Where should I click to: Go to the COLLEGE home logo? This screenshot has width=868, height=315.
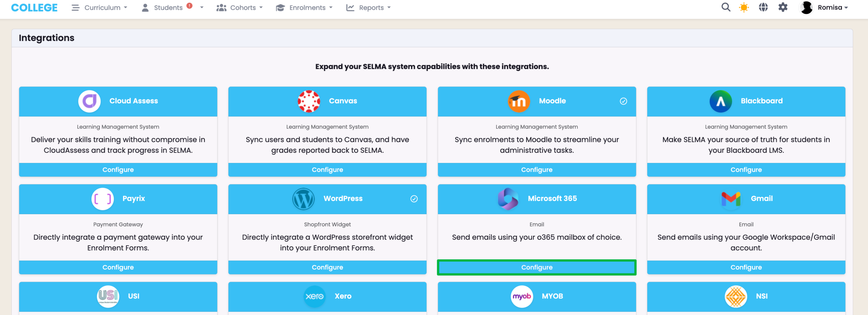point(34,7)
